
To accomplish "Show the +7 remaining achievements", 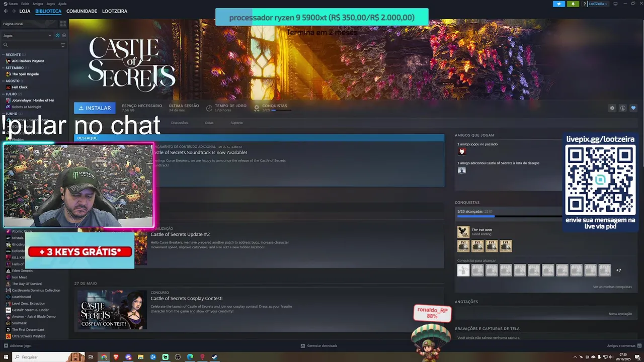I will 618,270.
